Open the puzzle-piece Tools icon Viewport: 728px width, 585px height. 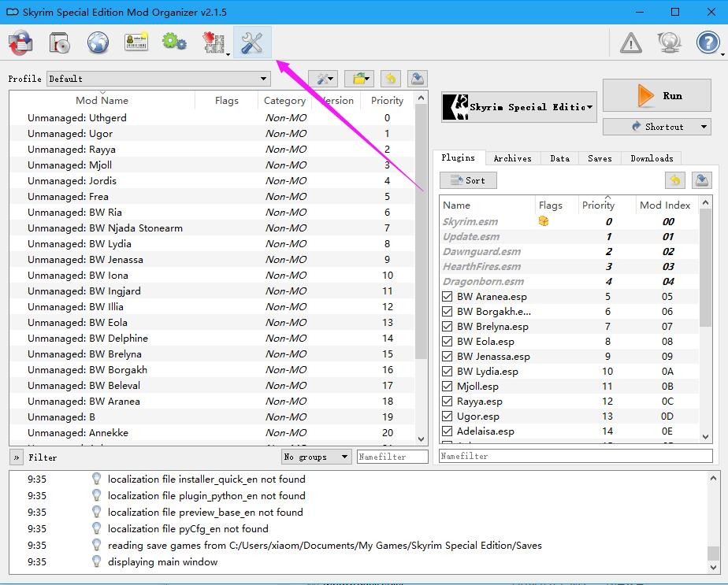(214, 43)
